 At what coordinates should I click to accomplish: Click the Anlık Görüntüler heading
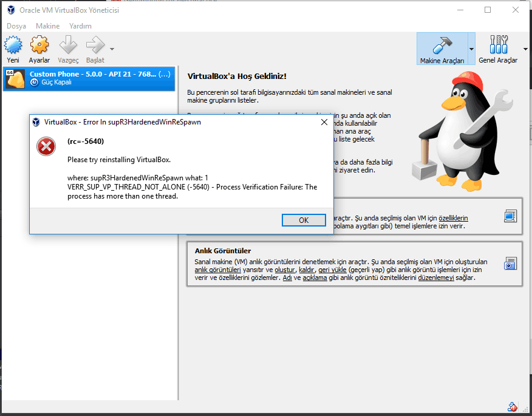pyautogui.click(x=223, y=251)
